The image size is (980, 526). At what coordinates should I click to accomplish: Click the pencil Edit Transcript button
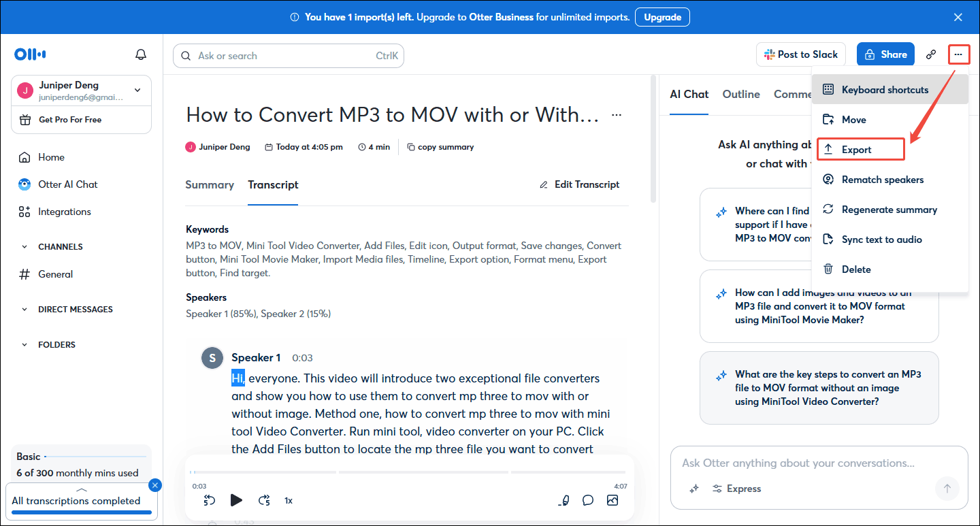[x=580, y=184]
